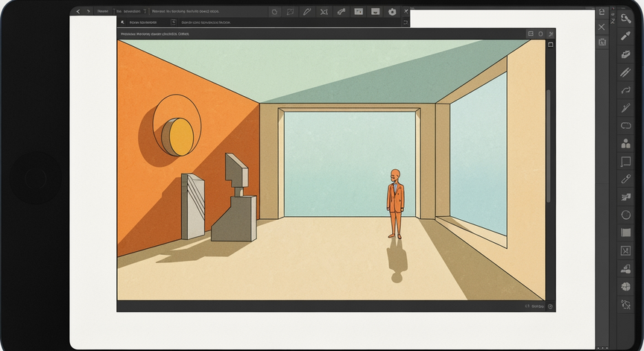Go forward with the right arrow
This screenshot has height=351, width=644.
[88, 11]
